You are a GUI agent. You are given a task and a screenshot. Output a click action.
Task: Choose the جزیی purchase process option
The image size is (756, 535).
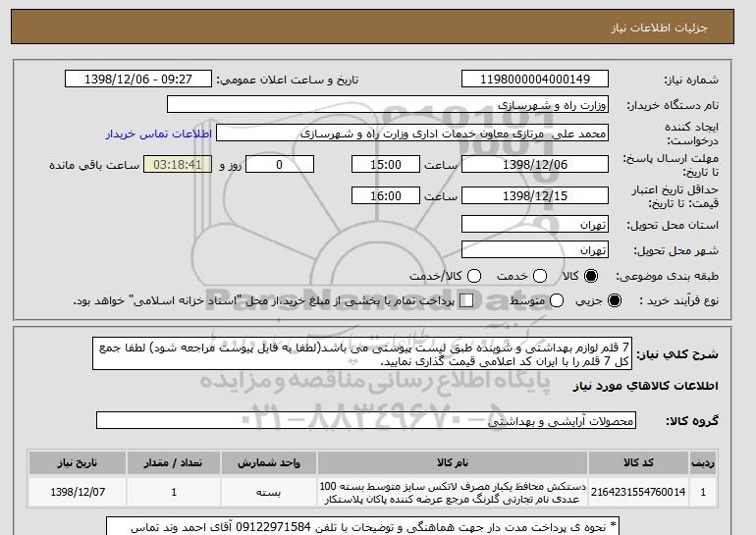point(615,300)
